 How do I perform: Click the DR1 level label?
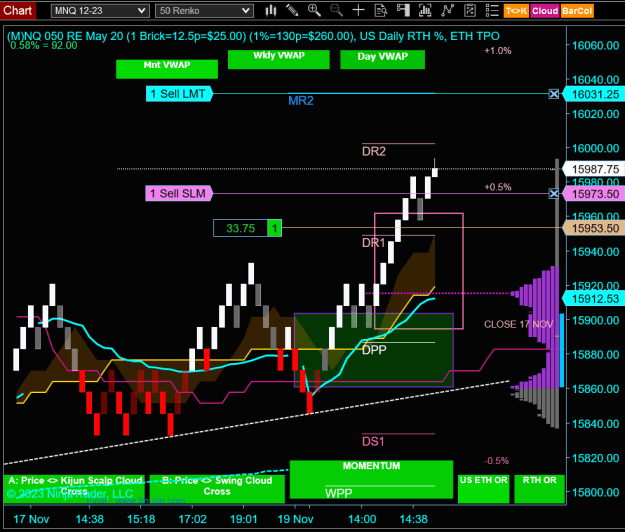(x=373, y=242)
